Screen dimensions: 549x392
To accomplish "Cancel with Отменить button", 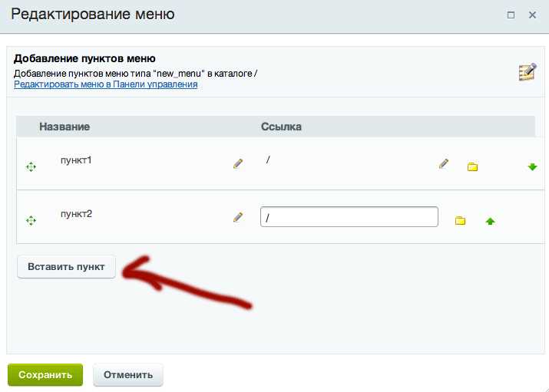I will pyautogui.click(x=128, y=375).
